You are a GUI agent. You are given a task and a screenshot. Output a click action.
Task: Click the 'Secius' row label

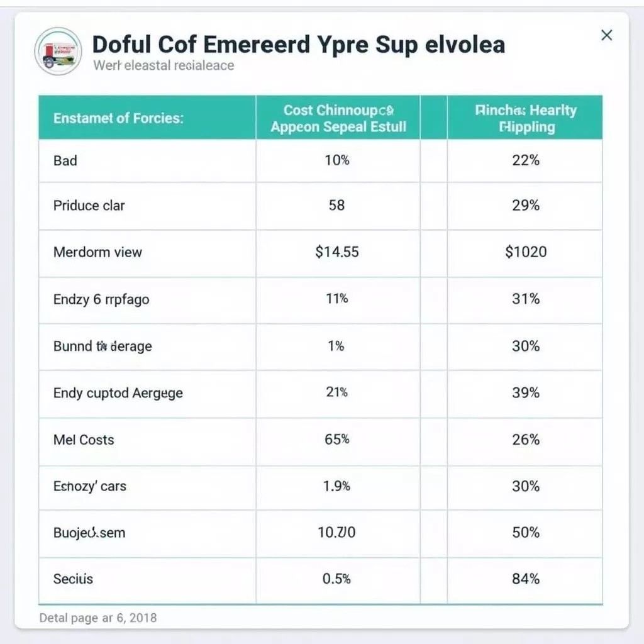[x=73, y=579]
